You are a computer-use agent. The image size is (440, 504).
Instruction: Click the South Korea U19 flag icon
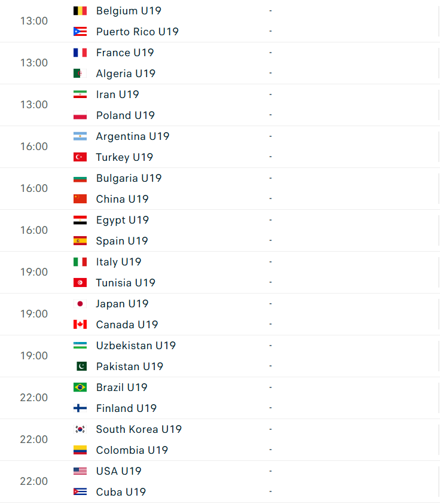click(80, 429)
